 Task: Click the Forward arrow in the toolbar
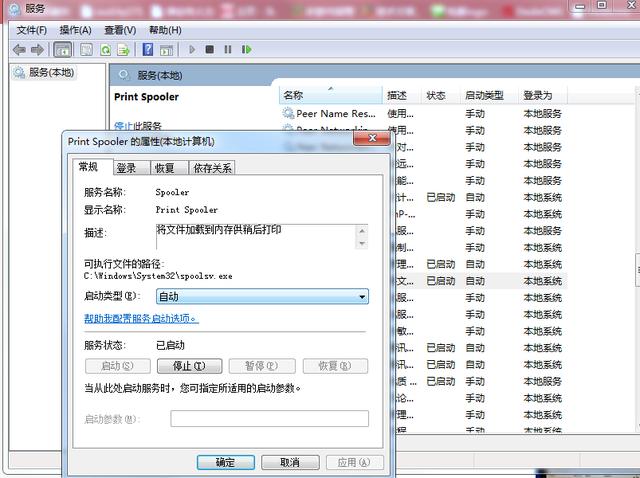coord(38,50)
